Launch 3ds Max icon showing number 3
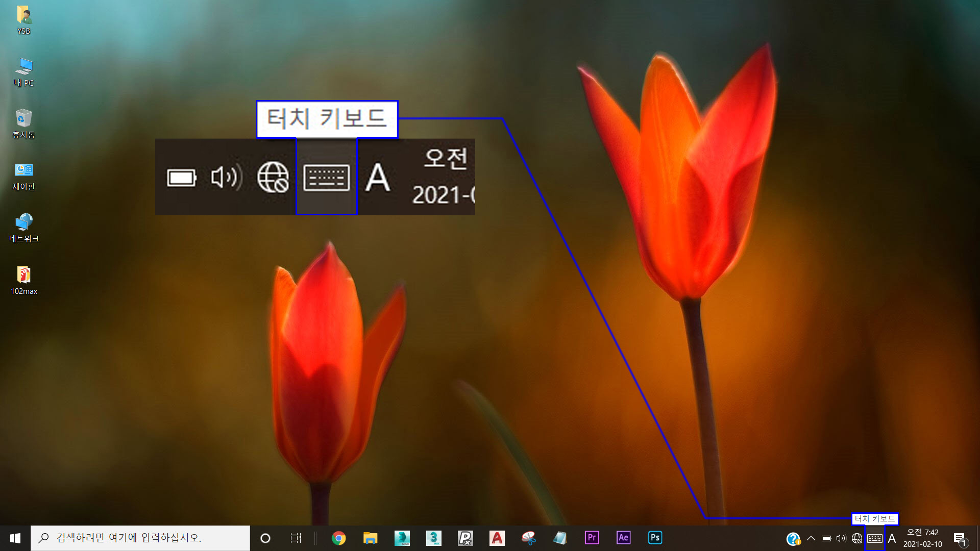 (433, 538)
